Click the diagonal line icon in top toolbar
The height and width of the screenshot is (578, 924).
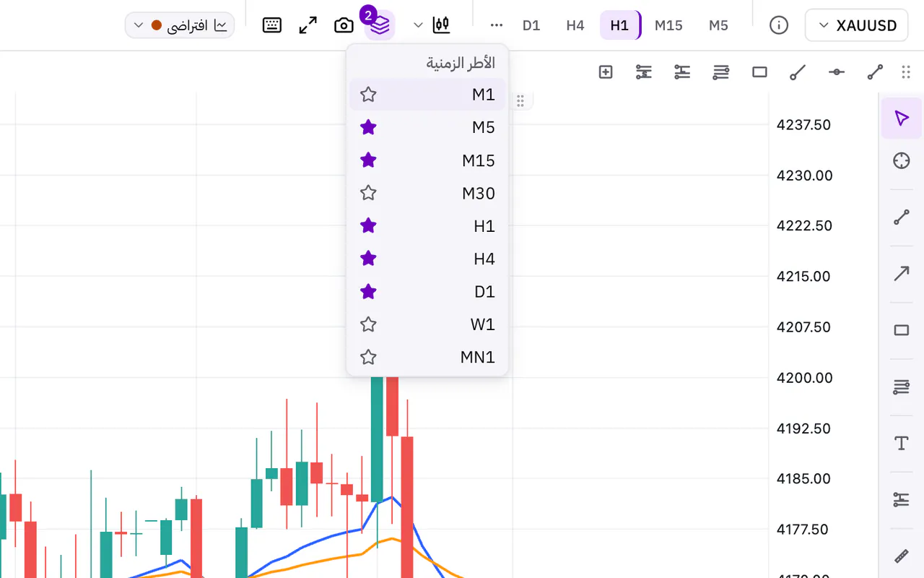798,72
